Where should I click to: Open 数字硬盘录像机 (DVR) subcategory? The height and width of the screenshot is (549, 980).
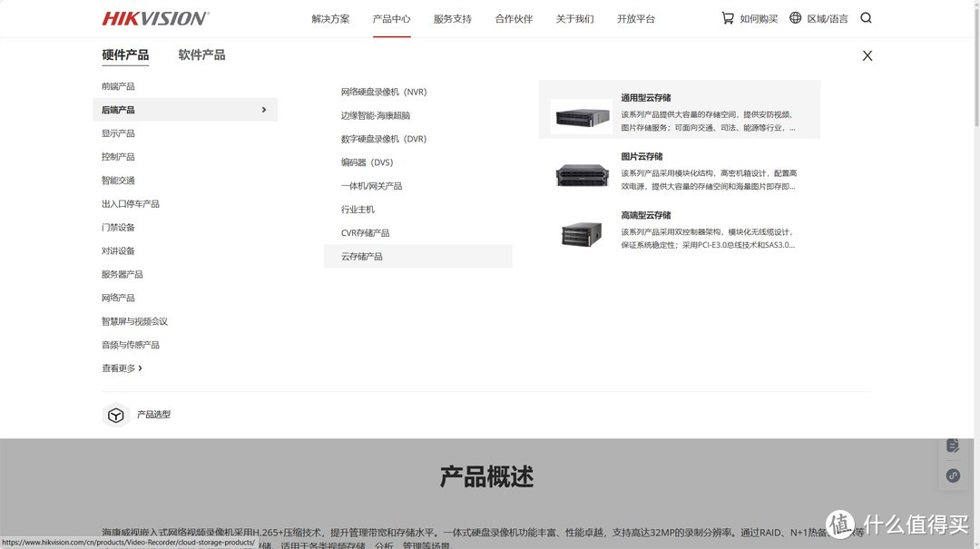pyautogui.click(x=384, y=139)
